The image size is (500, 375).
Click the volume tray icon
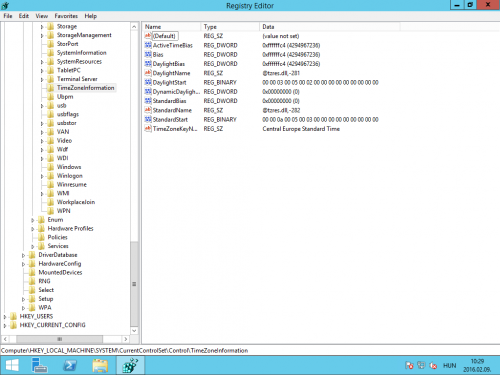click(x=433, y=365)
